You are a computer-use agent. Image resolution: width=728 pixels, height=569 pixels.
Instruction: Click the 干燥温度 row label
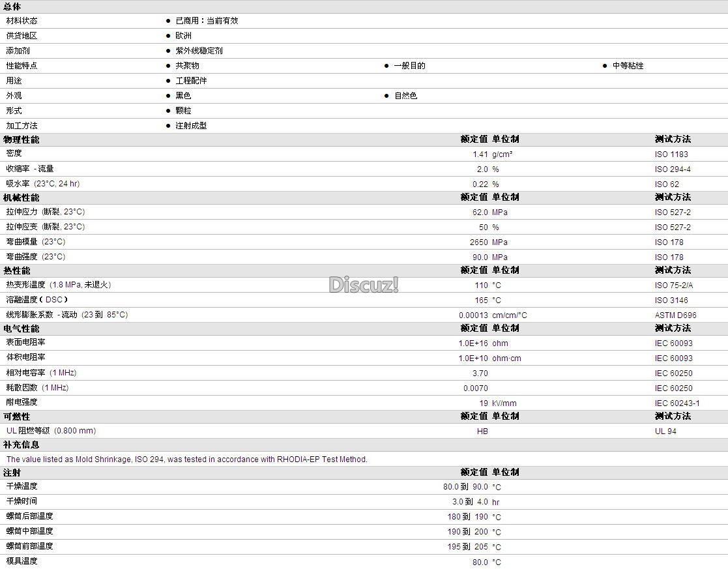pyautogui.click(x=22, y=486)
